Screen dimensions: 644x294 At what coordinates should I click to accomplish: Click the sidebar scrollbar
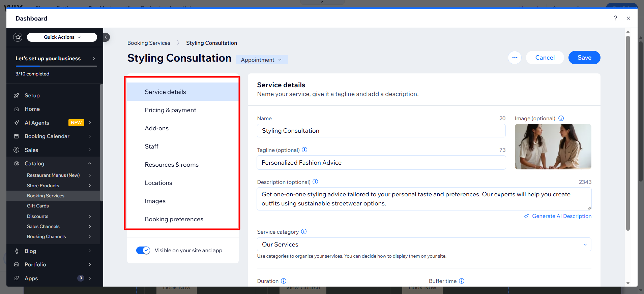(x=101, y=143)
